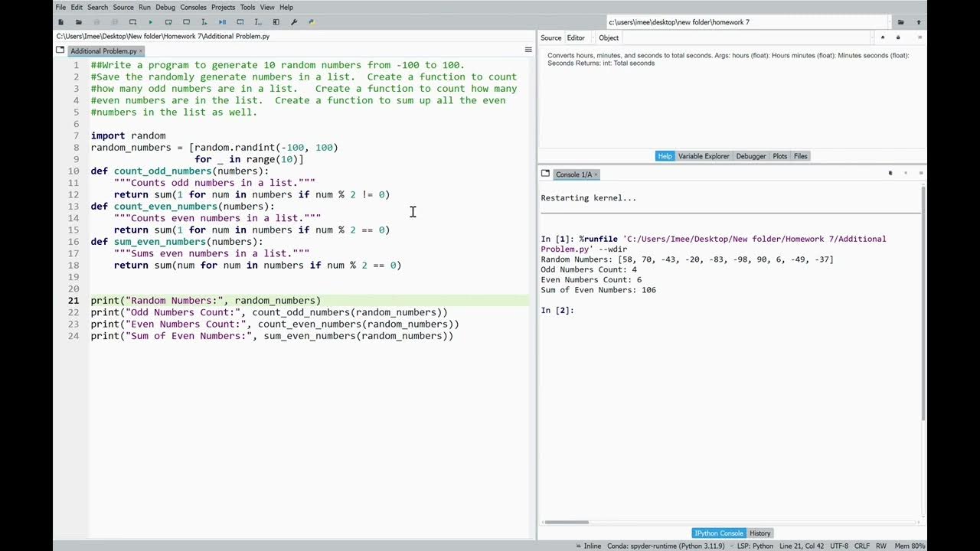Go to Help pane home icon
Screen dimensions: 980x551
coord(883,37)
